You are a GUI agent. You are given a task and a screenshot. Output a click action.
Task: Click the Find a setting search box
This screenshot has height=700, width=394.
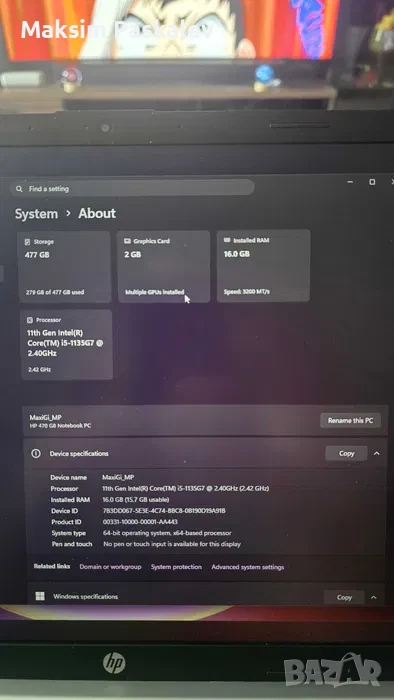pyautogui.click(x=133, y=188)
